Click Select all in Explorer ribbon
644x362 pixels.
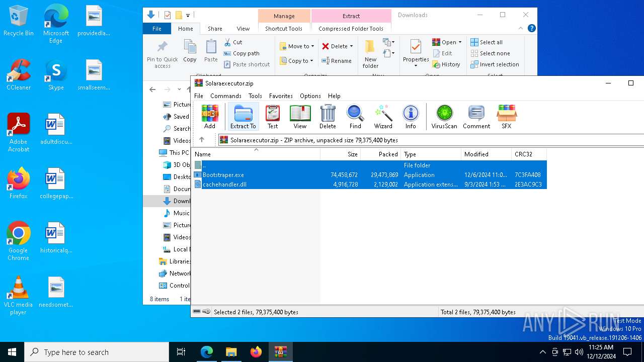487,42
